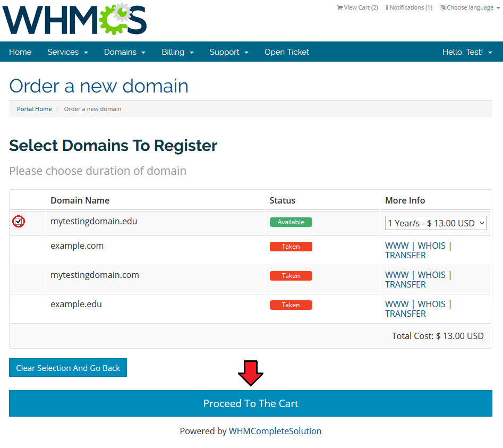This screenshot has height=448, width=503.
Task: Open Notifications (1) link
Action: point(409,7)
